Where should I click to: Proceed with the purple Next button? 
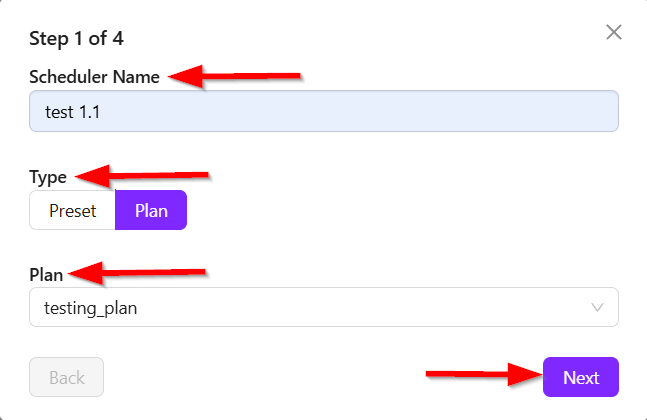coord(581,377)
